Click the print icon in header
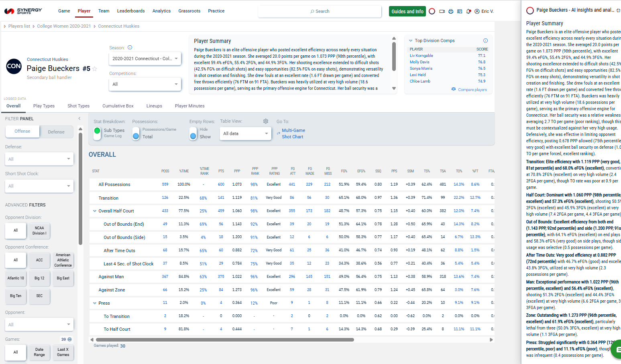621x364 pixels. click(451, 11)
